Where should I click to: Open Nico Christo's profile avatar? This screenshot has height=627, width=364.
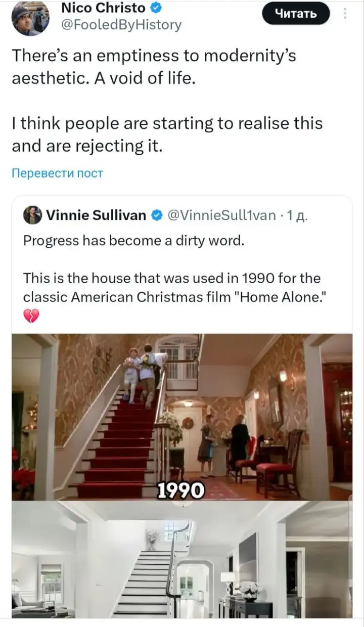[30, 18]
